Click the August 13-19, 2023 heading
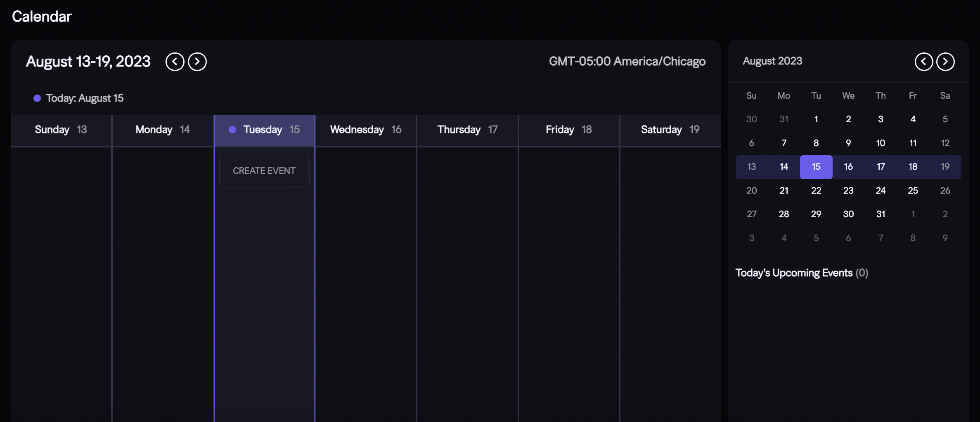 tap(88, 62)
